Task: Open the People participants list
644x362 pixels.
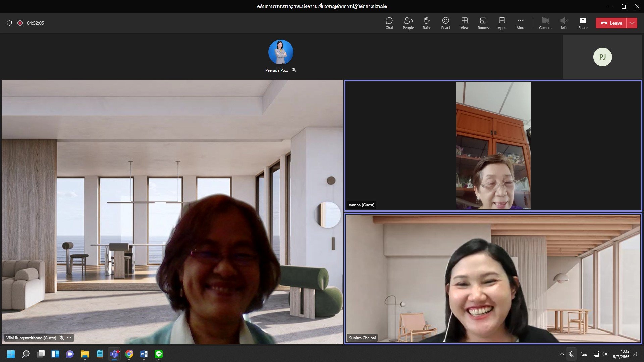Action: [408, 23]
